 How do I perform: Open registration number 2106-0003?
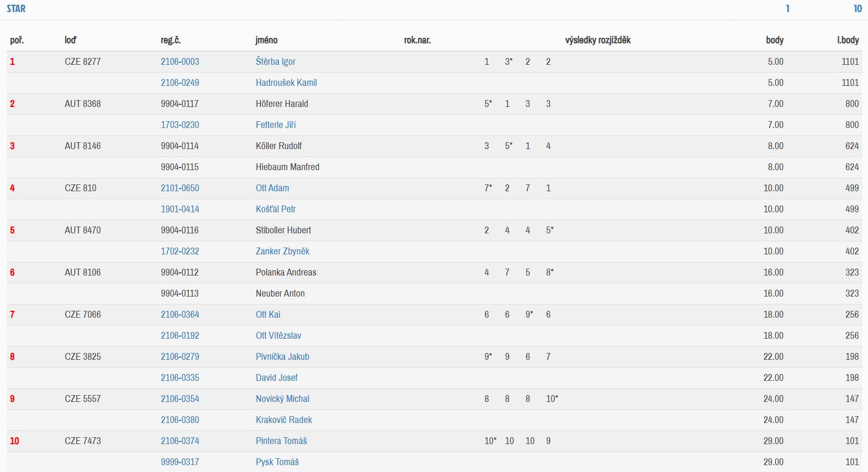point(180,62)
